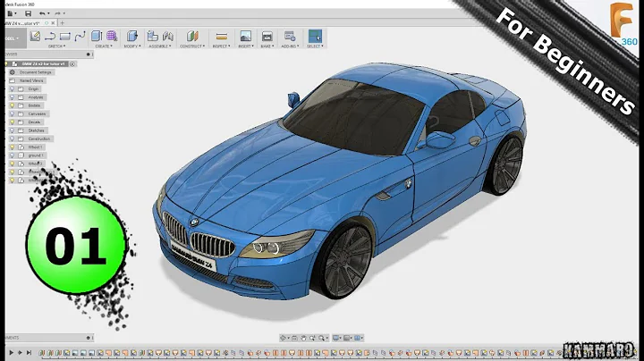Image resolution: width=644 pixels, height=361 pixels.
Task: Select the BMW Z4 root component row
Action: click(40, 64)
